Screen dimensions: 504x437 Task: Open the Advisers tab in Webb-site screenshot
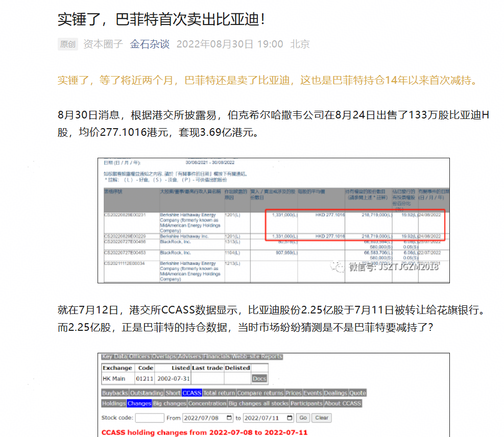click(189, 356)
